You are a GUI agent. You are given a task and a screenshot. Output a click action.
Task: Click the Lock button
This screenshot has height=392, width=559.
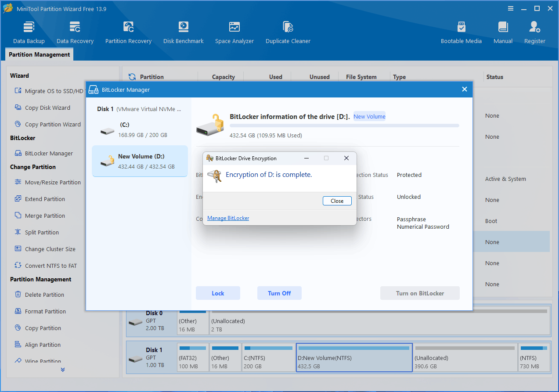[x=218, y=293]
